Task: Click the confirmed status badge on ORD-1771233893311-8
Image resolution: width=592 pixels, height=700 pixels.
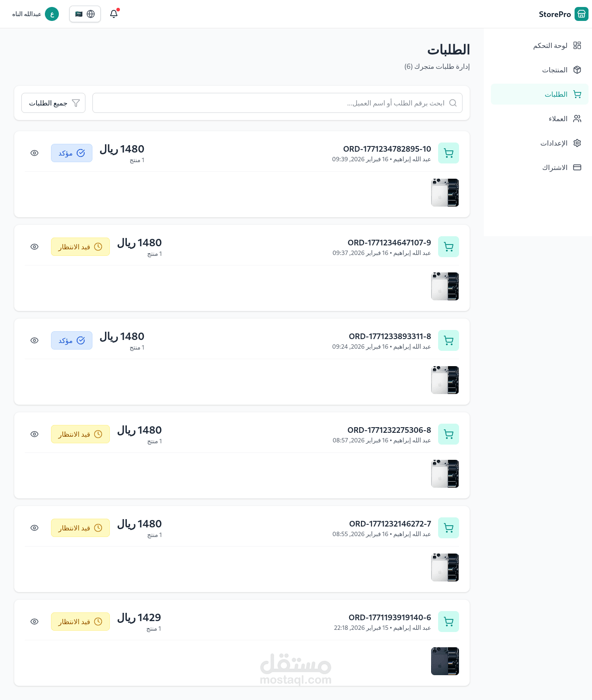Action: click(71, 340)
